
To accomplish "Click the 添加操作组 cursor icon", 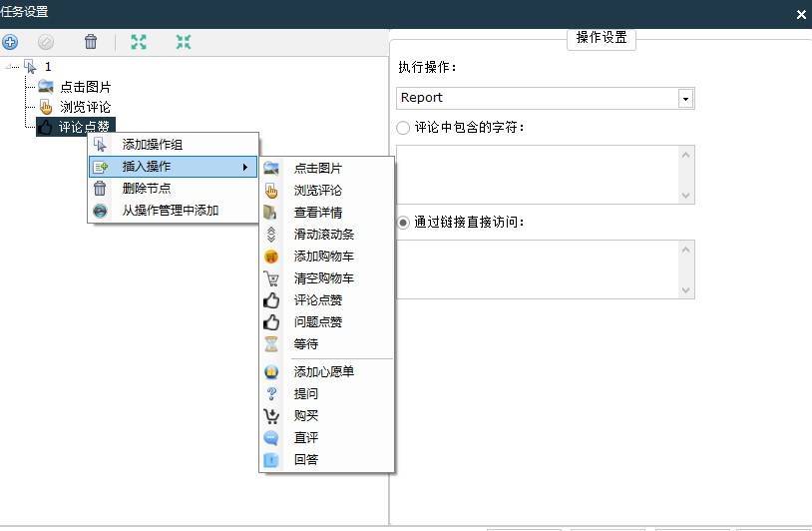I will click(x=100, y=145).
